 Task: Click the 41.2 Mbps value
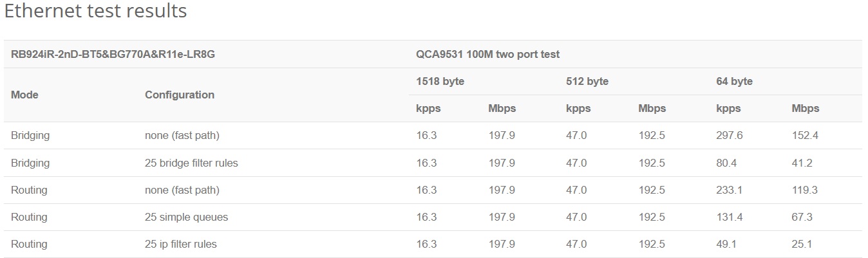click(802, 163)
